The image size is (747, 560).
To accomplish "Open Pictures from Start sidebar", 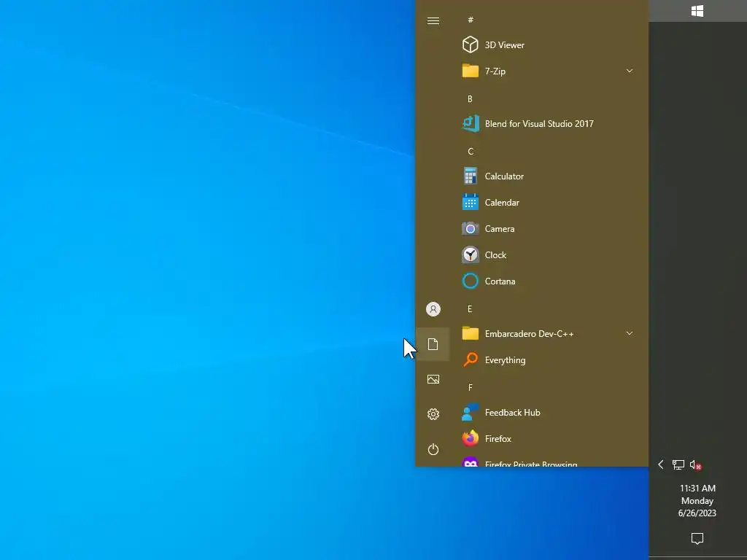I will tap(433, 379).
